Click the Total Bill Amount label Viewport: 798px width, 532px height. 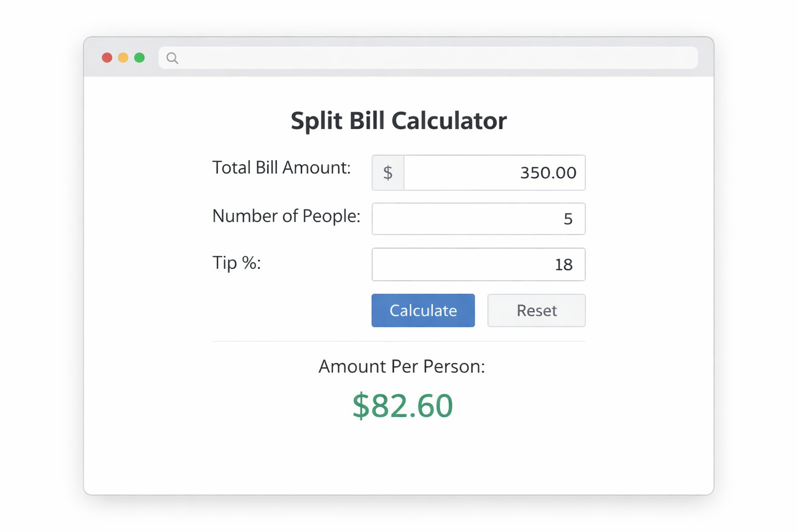[x=281, y=168]
